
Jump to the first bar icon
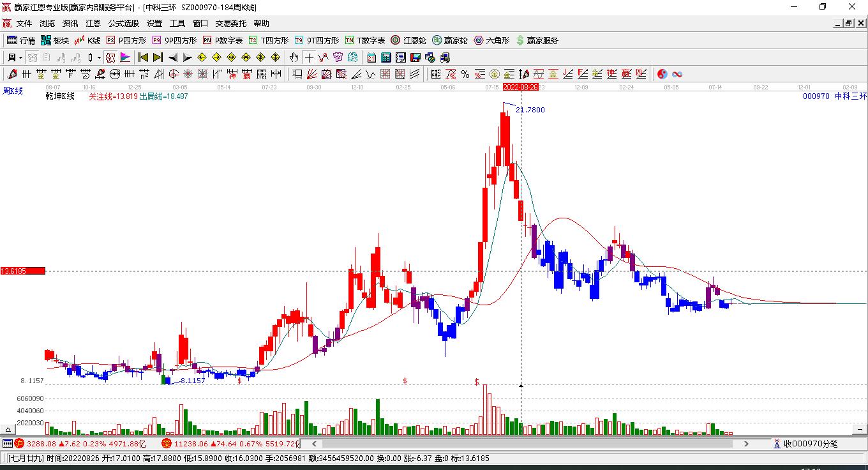coord(144,57)
